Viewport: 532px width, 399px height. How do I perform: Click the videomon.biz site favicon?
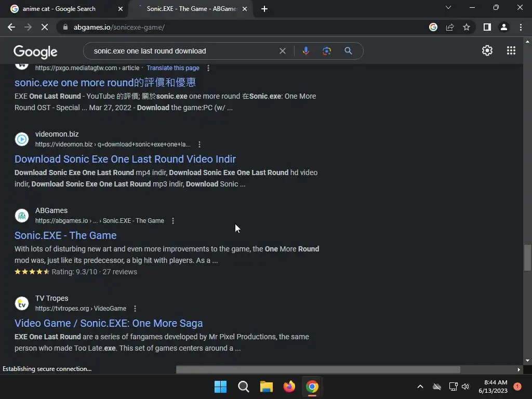[x=22, y=139]
